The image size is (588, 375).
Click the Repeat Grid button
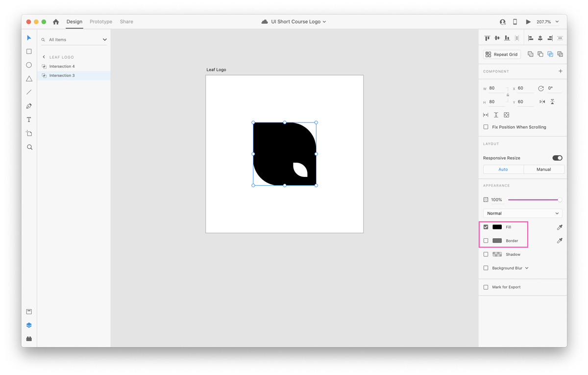click(x=502, y=54)
